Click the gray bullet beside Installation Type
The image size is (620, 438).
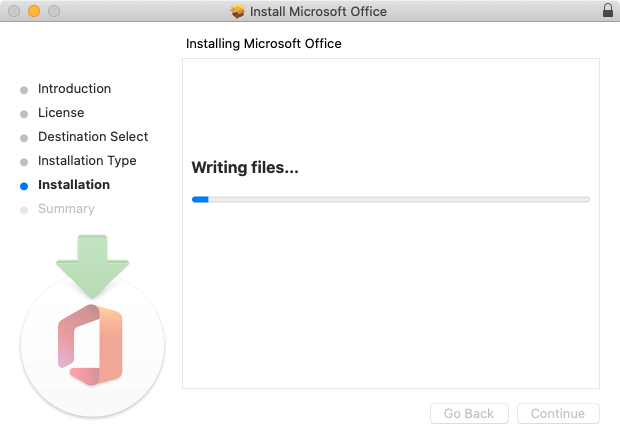coord(24,162)
